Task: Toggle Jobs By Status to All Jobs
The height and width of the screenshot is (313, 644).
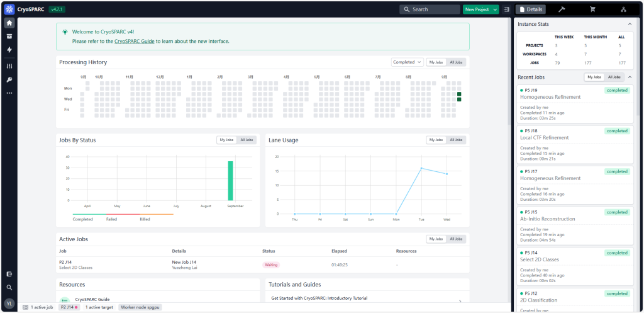Action: click(x=246, y=140)
